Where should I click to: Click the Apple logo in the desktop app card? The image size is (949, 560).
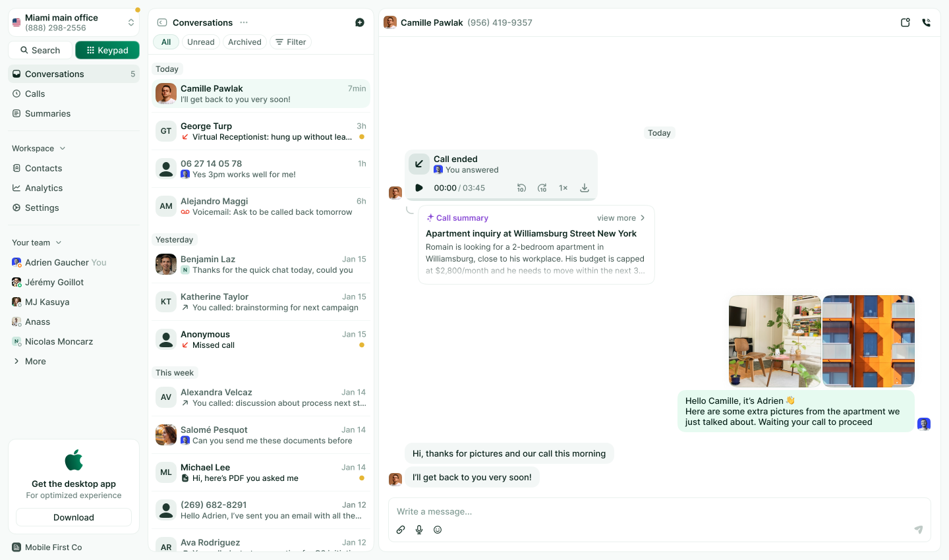coord(74,460)
